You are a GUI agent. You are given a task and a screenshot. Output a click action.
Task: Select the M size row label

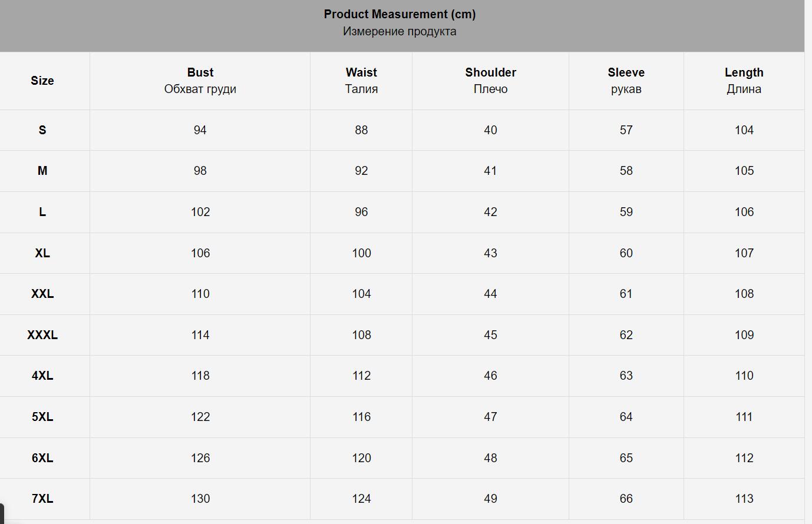[x=42, y=171]
